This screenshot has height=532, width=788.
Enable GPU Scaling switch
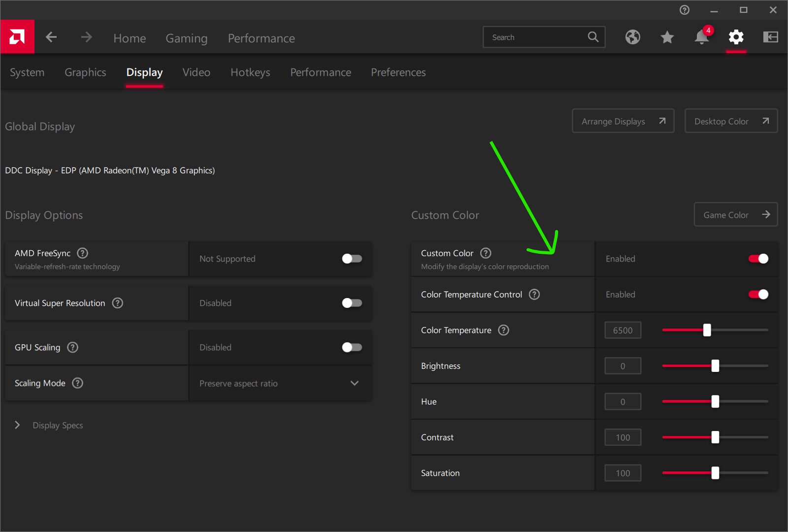pos(352,347)
